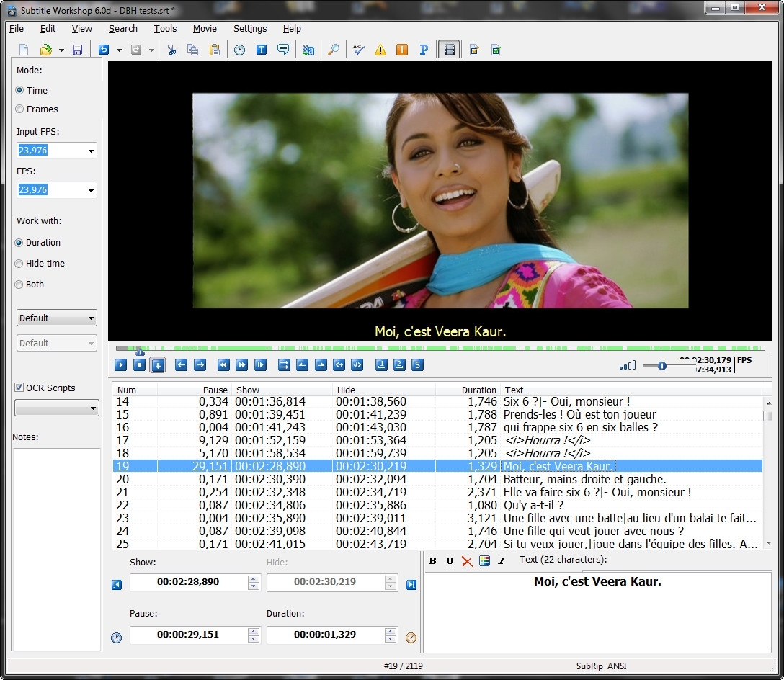Click the speech bubble subtitle icon
Image resolution: width=784 pixels, height=680 pixels.
point(283,50)
